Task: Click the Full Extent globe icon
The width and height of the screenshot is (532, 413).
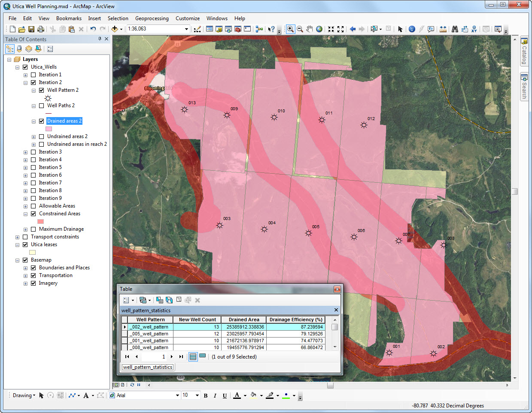Action: coord(319,29)
